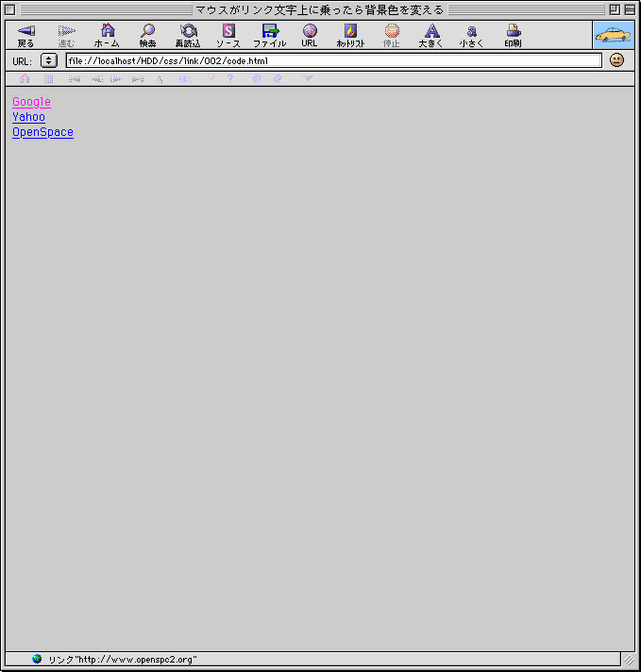Click the URL globe toolbar icon
This screenshot has width=641, height=672.
(x=309, y=35)
